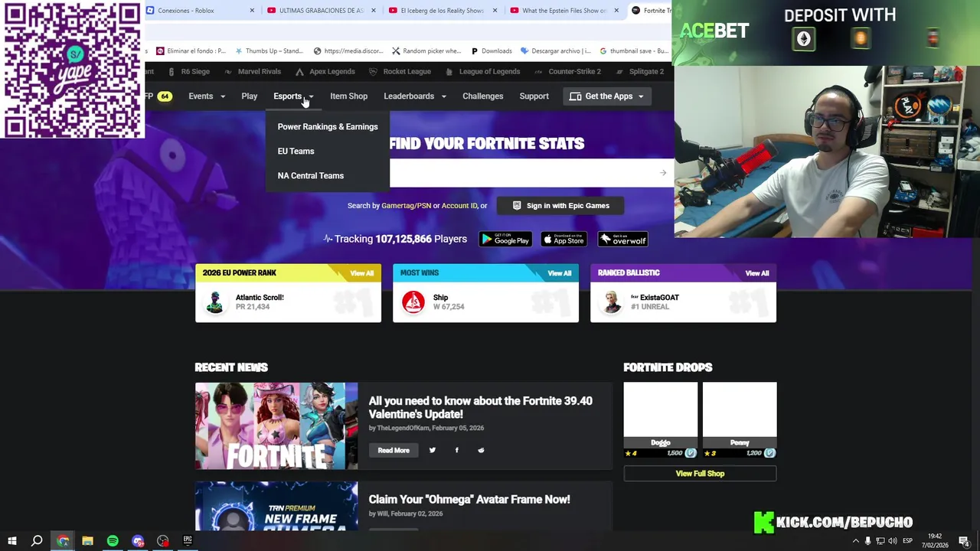Image resolution: width=980 pixels, height=551 pixels.
Task: Close the ULTIMAS GRABACIONES YouTube tab
Action: pos(374,11)
